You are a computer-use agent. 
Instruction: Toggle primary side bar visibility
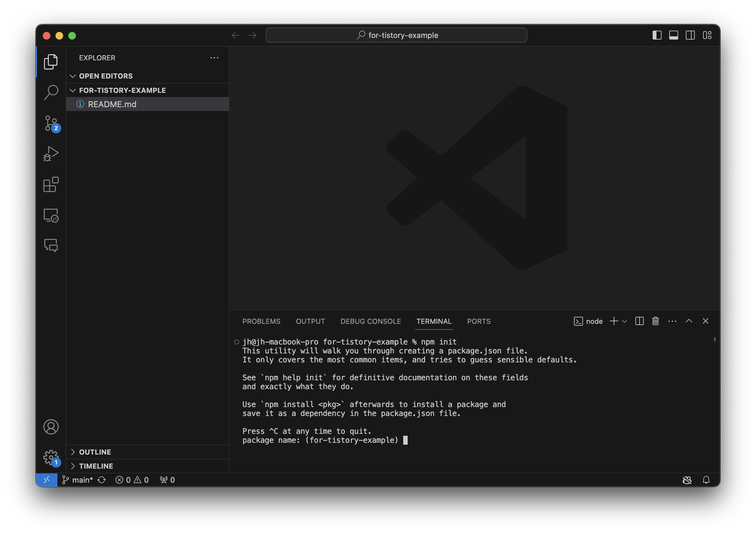(656, 35)
